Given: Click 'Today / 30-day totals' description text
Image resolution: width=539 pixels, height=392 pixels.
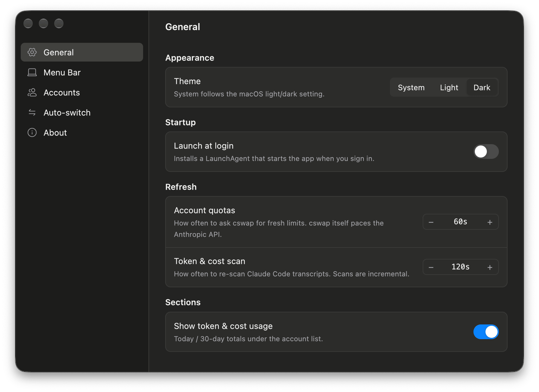Looking at the screenshot, I should click(x=248, y=339).
